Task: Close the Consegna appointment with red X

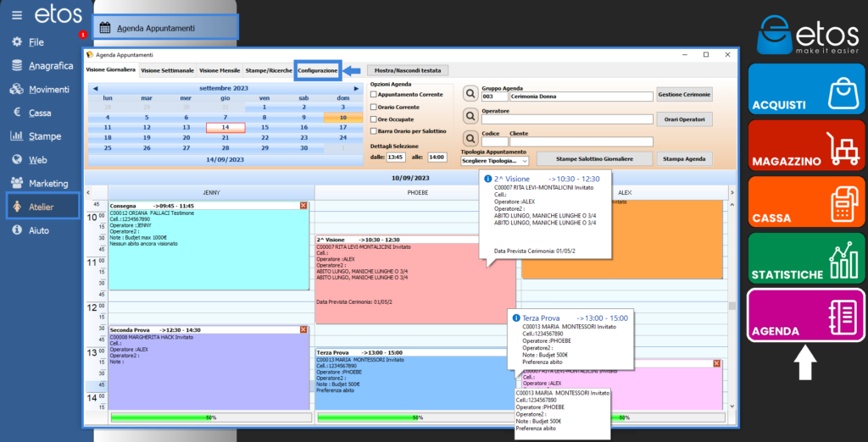Action: [303, 206]
